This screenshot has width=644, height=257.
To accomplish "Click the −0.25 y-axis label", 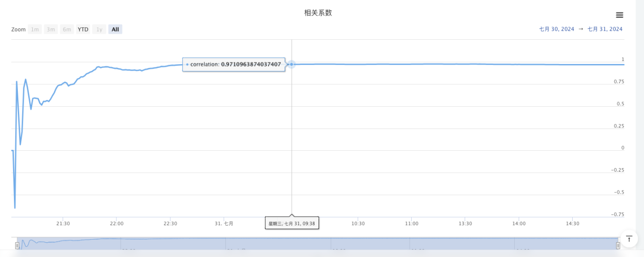I will [x=617, y=170].
